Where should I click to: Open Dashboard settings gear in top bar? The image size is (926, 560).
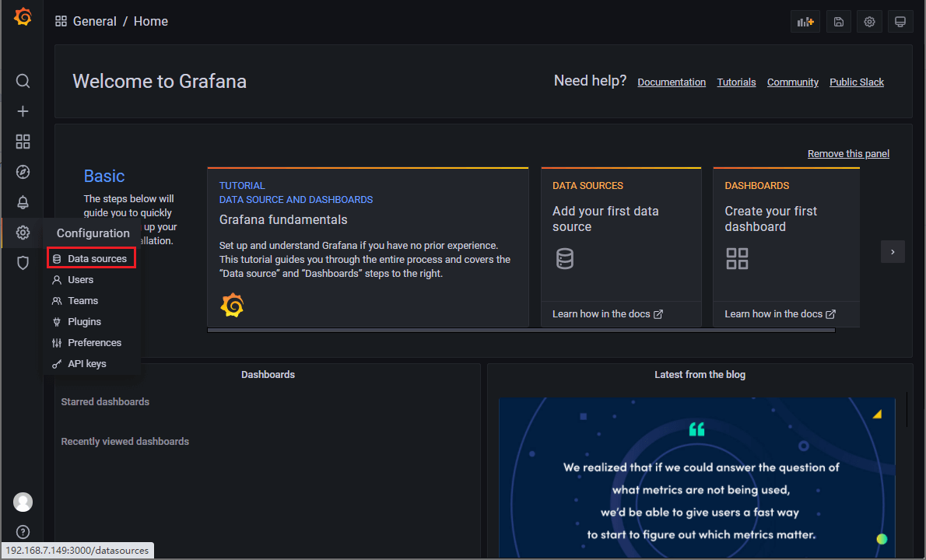point(869,22)
